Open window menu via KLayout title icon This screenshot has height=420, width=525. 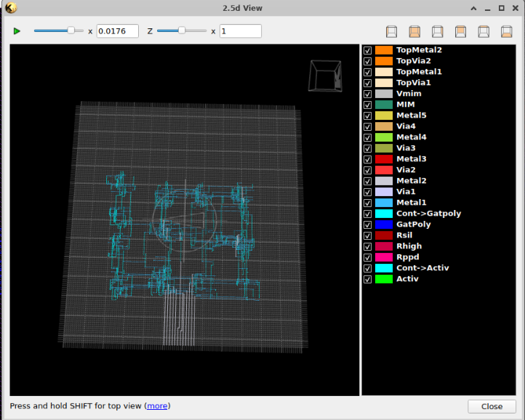point(10,8)
